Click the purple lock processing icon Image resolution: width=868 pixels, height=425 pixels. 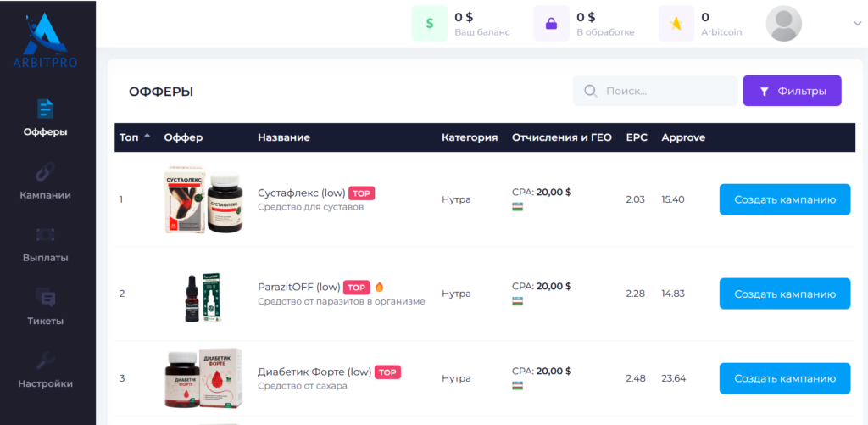tap(551, 24)
